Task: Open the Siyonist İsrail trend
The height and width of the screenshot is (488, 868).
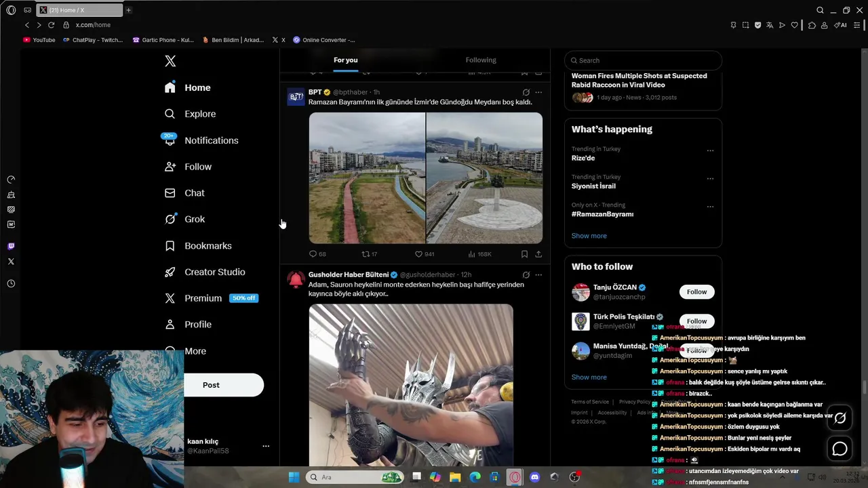Action: tap(593, 186)
